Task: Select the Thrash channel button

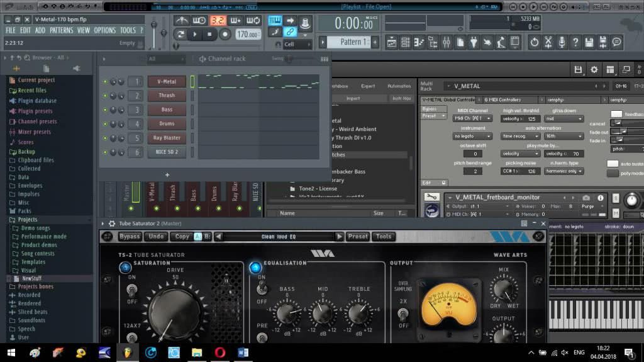Action: click(167, 96)
